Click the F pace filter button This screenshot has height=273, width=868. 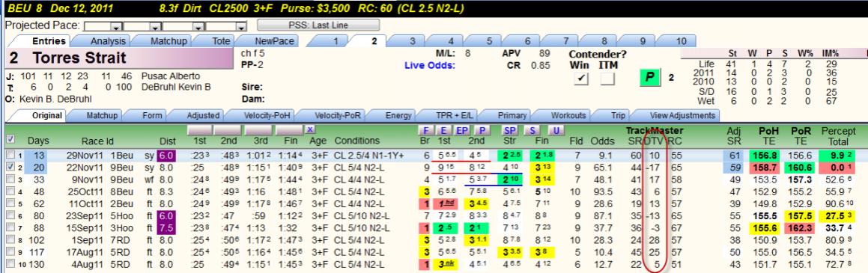coord(425,130)
